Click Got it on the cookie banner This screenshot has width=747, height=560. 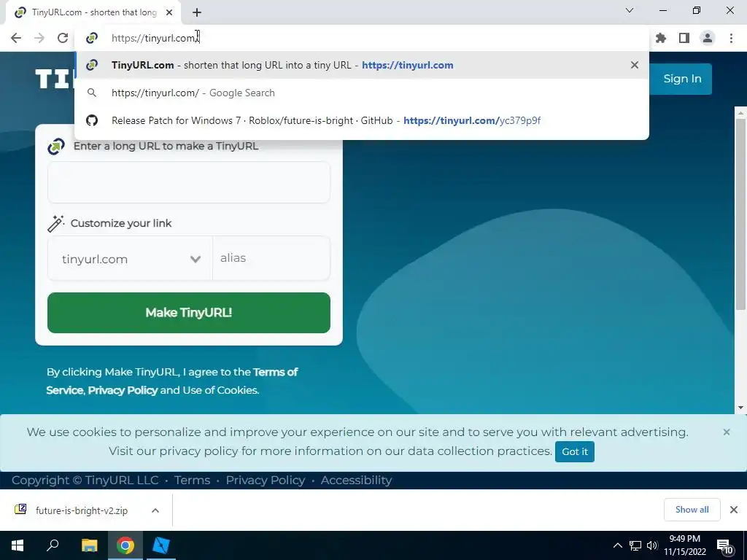pos(575,452)
